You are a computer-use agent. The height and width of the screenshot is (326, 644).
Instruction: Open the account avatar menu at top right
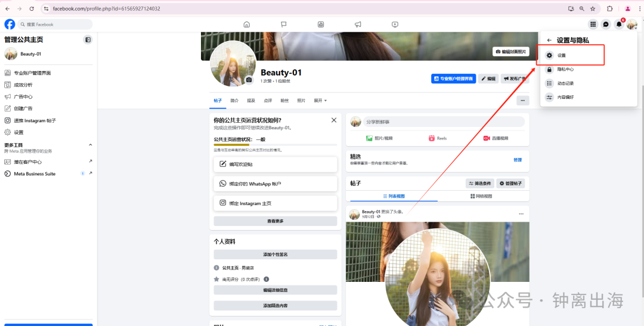click(631, 24)
